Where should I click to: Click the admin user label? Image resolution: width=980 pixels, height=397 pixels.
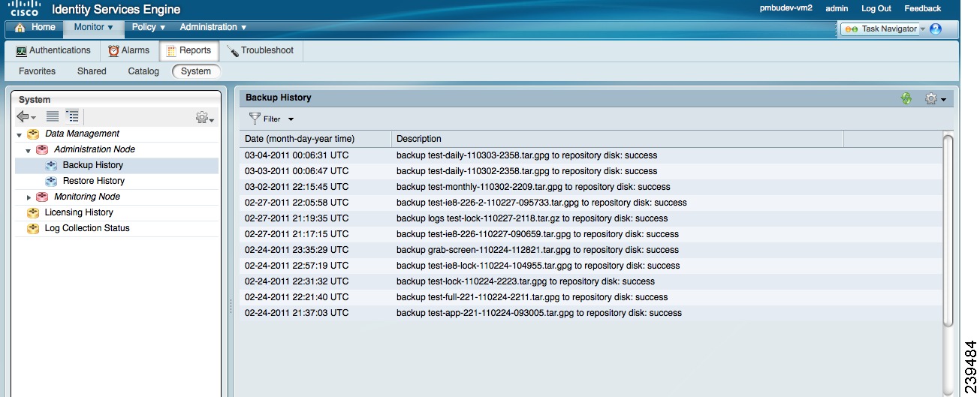(837, 9)
